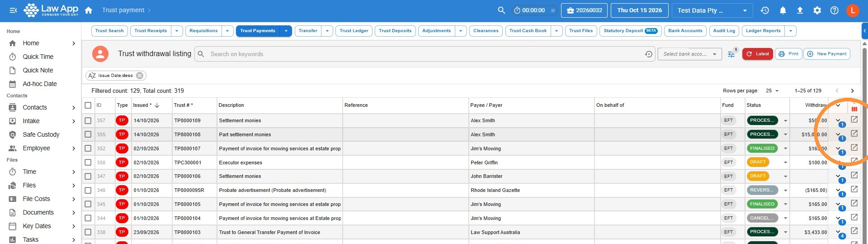Viewport: 868px width, 244px height.
Task: Open TP8000108 record in new window
Action: (x=854, y=134)
